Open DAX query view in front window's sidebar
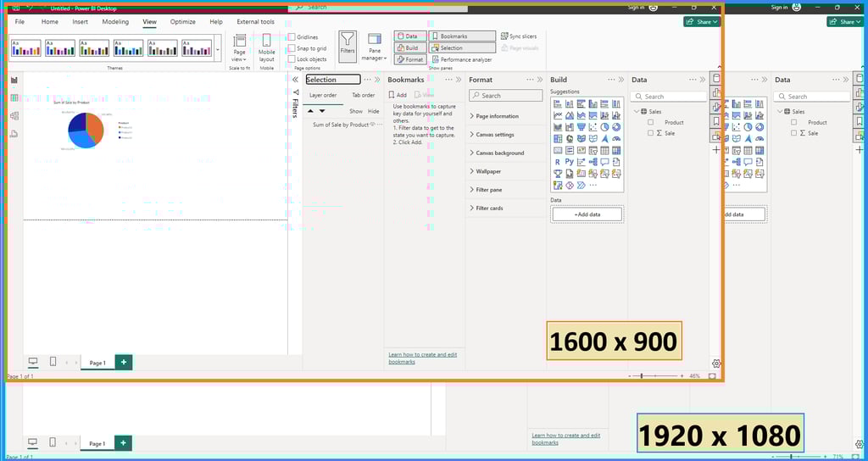The height and width of the screenshot is (461, 868). click(x=14, y=133)
